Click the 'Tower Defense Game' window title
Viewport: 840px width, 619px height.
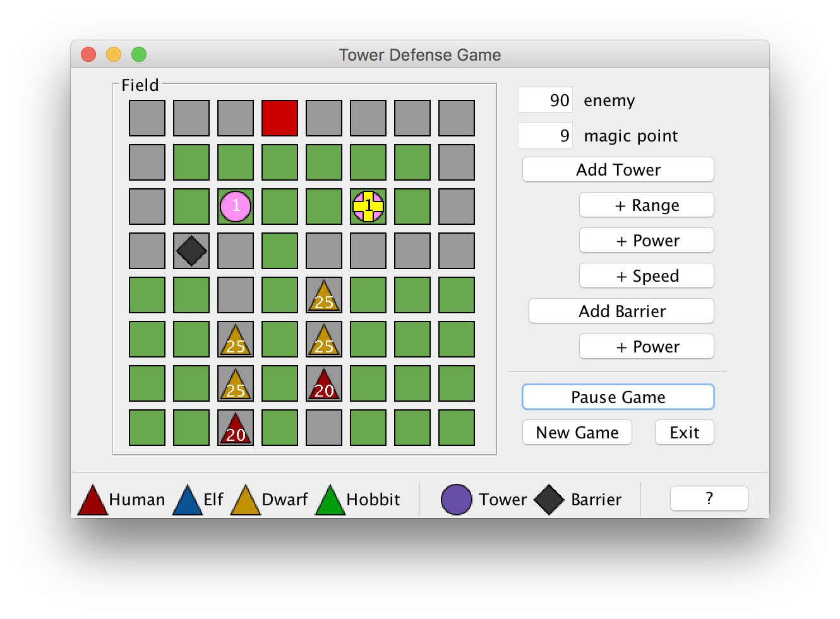[x=420, y=55]
